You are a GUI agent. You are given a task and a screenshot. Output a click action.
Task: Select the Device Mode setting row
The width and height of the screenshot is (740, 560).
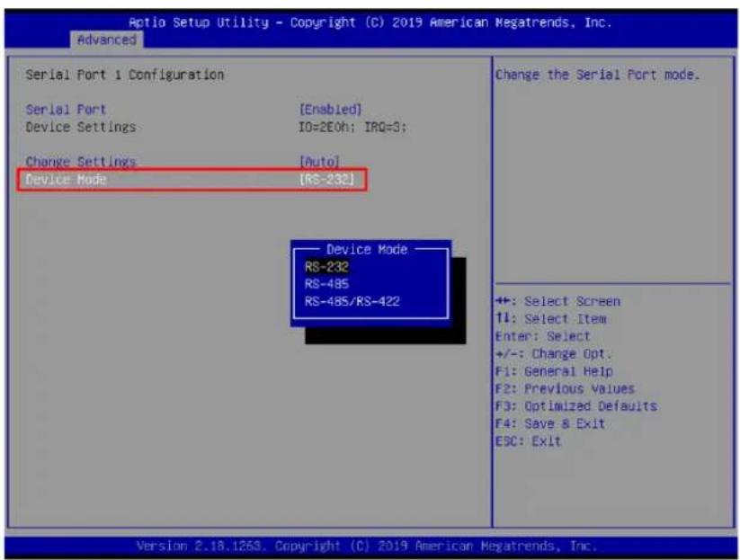[192, 179]
